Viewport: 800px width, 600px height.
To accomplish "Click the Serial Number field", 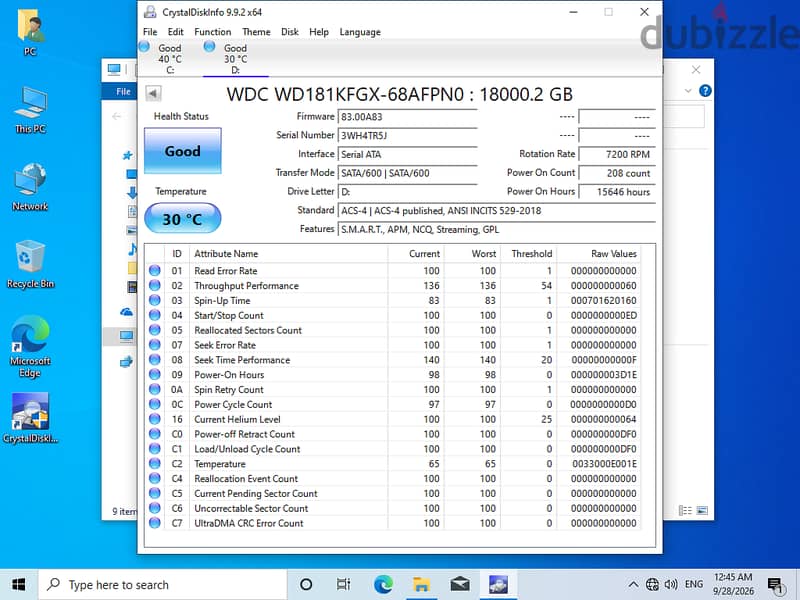I will 407,136.
